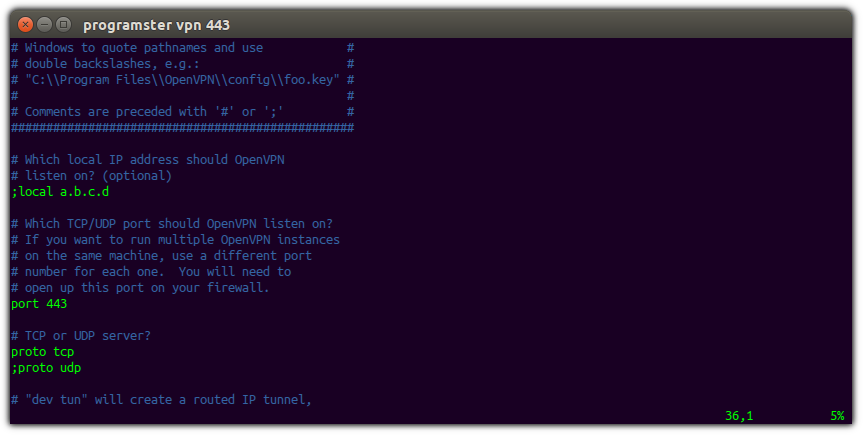This screenshot has width=864, height=436.
Task: Maximize the terminal window
Action: coord(64,24)
